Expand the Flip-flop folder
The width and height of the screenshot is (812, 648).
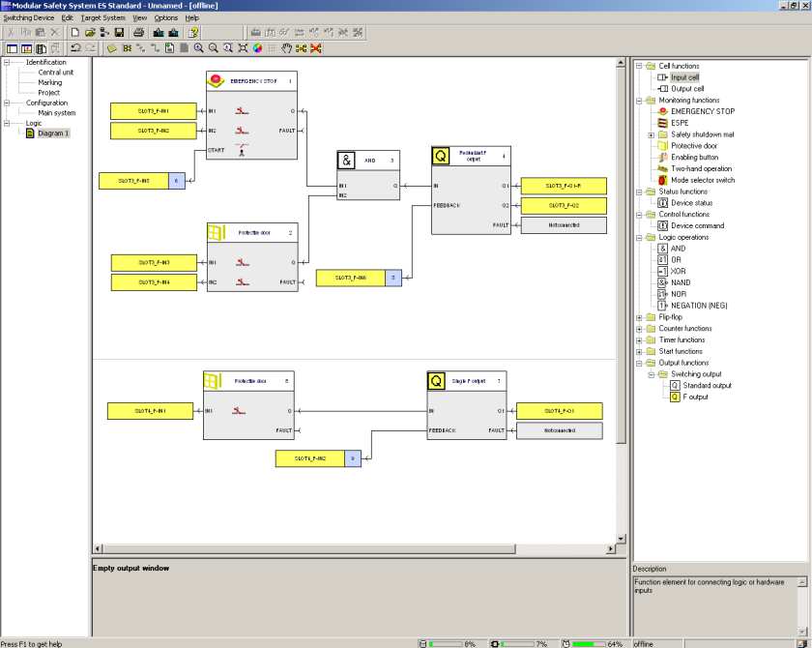click(x=639, y=317)
